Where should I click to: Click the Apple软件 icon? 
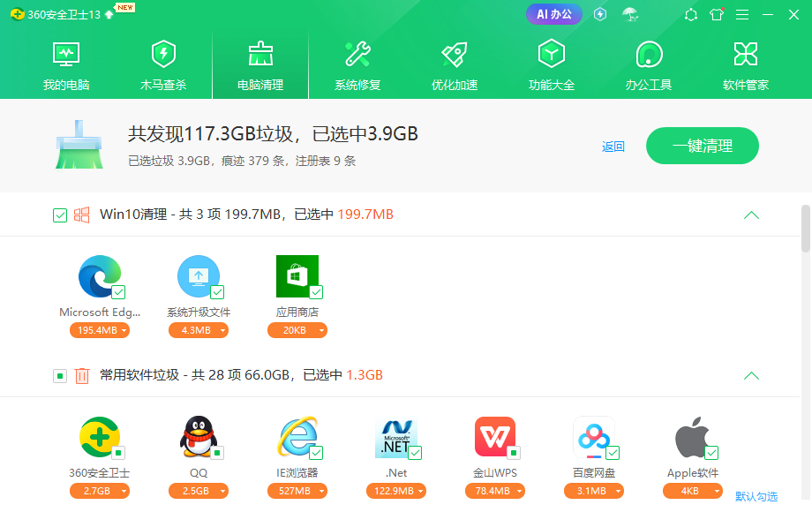pyautogui.click(x=692, y=437)
